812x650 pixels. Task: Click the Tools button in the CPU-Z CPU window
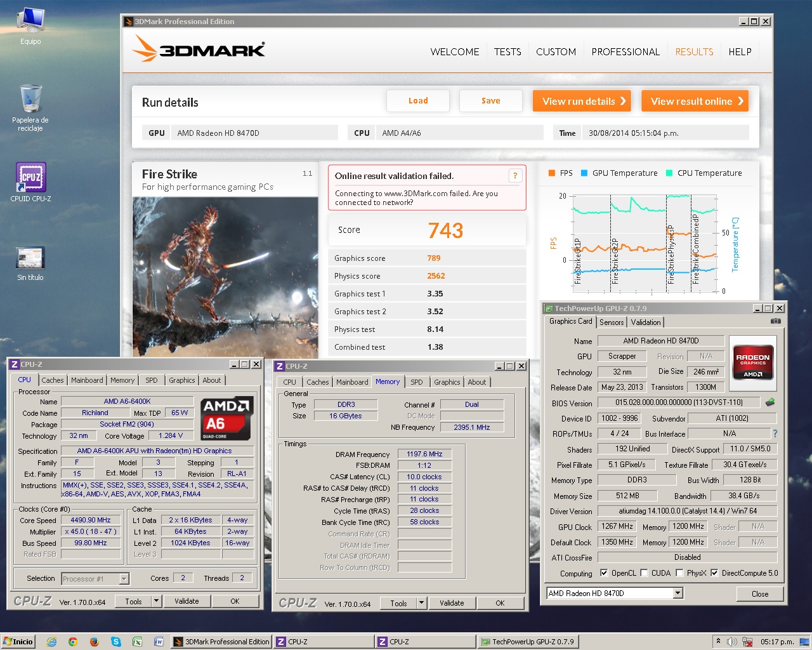(x=133, y=601)
